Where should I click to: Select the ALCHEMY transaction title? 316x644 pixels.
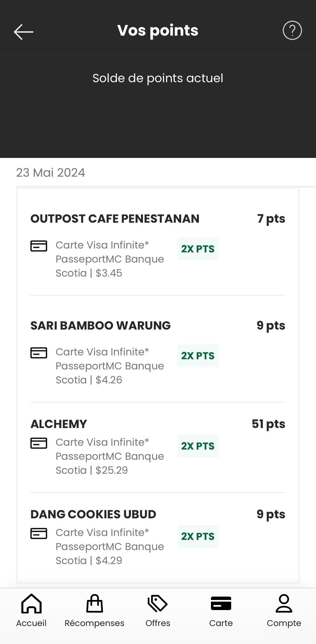coord(59,424)
